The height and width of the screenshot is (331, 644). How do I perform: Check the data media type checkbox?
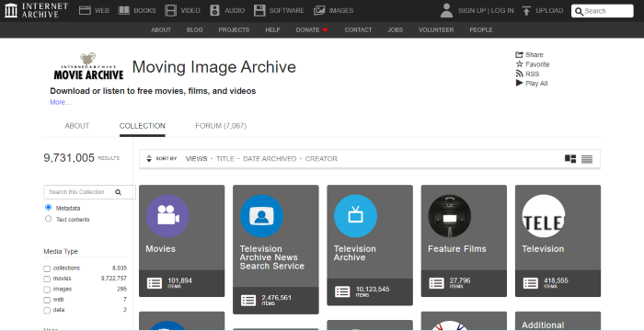click(x=47, y=311)
